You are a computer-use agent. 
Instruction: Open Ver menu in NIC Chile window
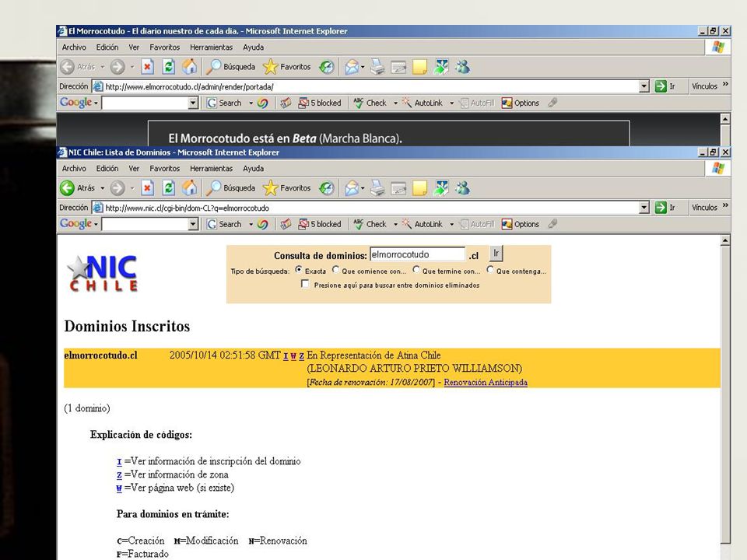pyautogui.click(x=134, y=169)
